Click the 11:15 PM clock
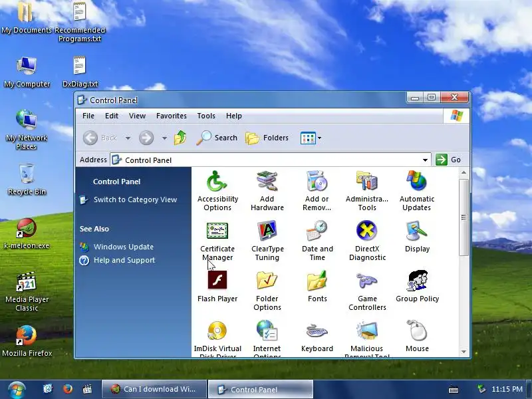Viewport: 532px width, 399px height. pos(507,389)
